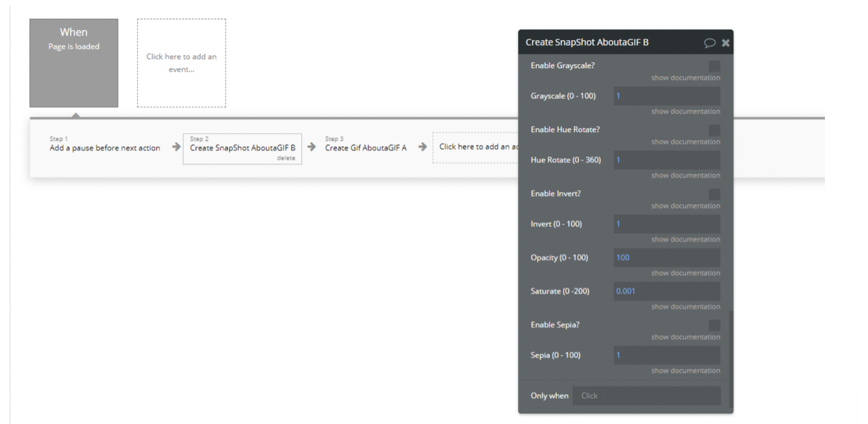The height and width of the screenshot is (424, 868).
Task: Click the Grayscale (0 - 100) value field
Action: point(667,96)
